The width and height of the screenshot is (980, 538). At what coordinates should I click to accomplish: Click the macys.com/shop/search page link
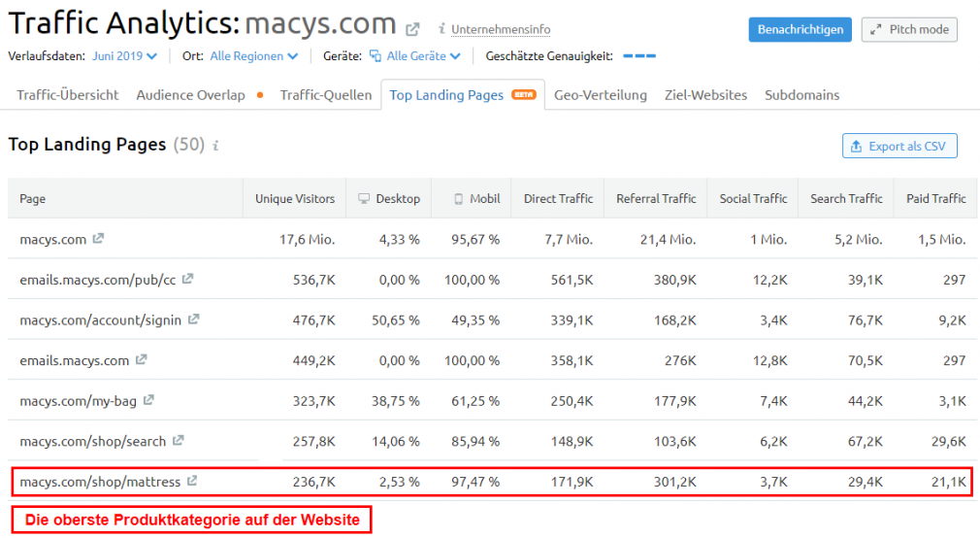92,441
